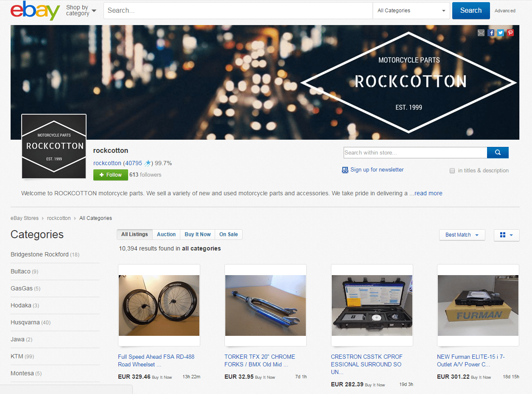Open rockcotton seller profile link
Image resolution: width=532 pixels, height=394 pixels.
(107, 163)
